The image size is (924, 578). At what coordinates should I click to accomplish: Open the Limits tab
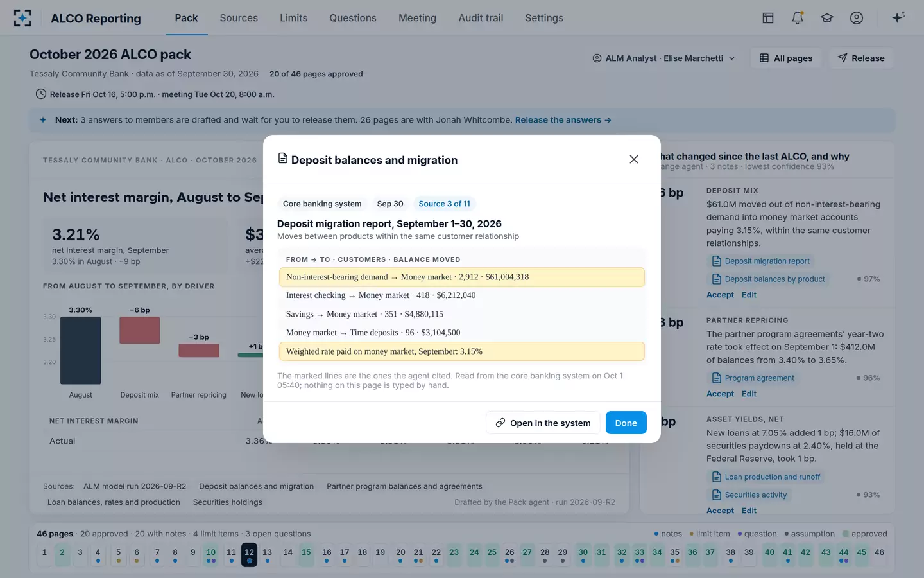(293, 18)
